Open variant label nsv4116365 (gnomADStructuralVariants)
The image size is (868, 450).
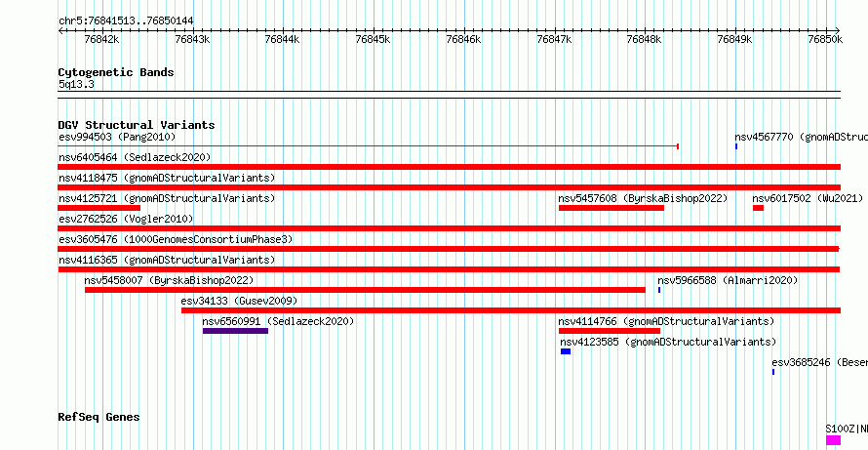coord(167,260)
